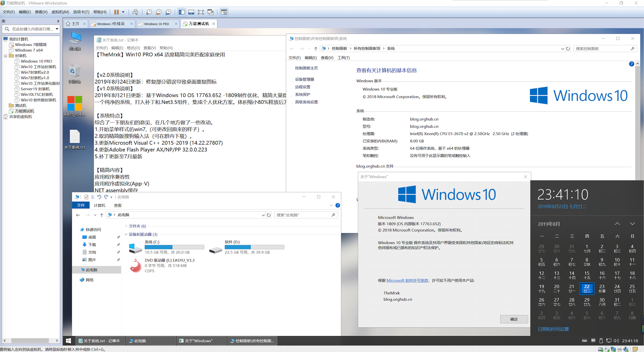Go to next month in calendar
Screen dimensions: 644x352
[x=632, y=224]
